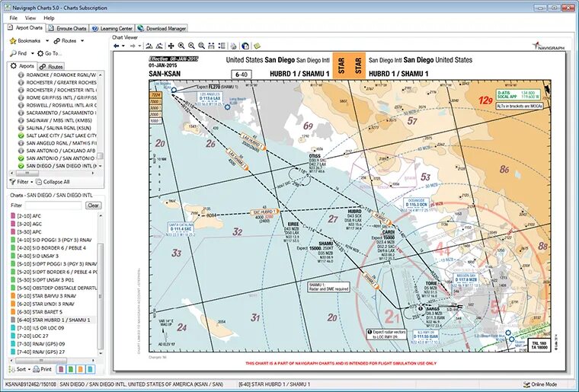Toggle the cyan chart category filter
Screen dimensions: 579x392
pyautogui.click(x=90, y=369)
